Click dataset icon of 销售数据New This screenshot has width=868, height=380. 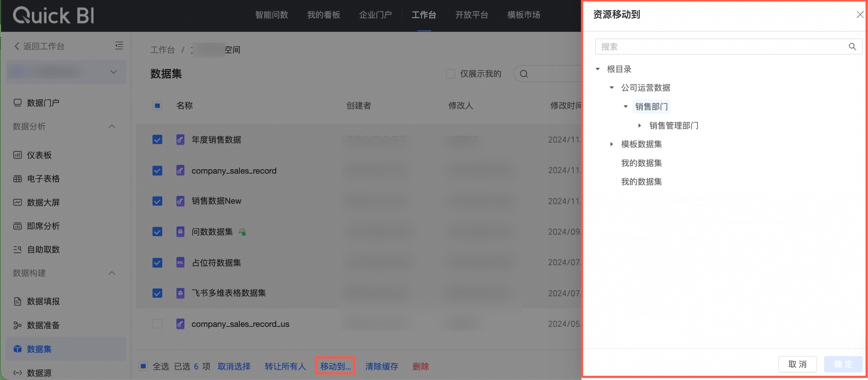tap(180, 201)
